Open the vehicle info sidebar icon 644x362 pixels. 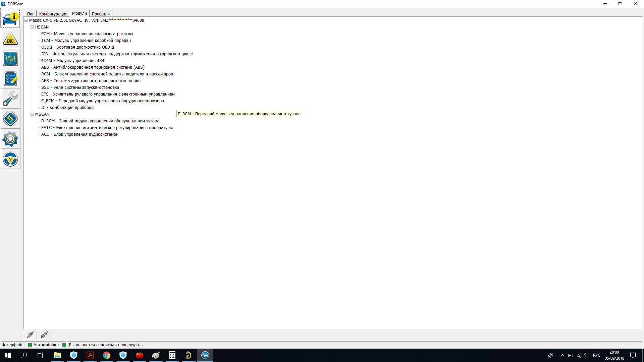[10, 18]
